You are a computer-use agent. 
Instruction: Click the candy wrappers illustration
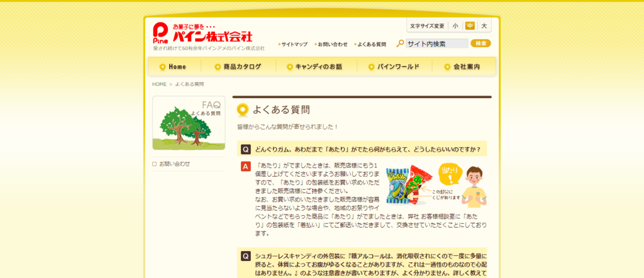pos(409,185)
